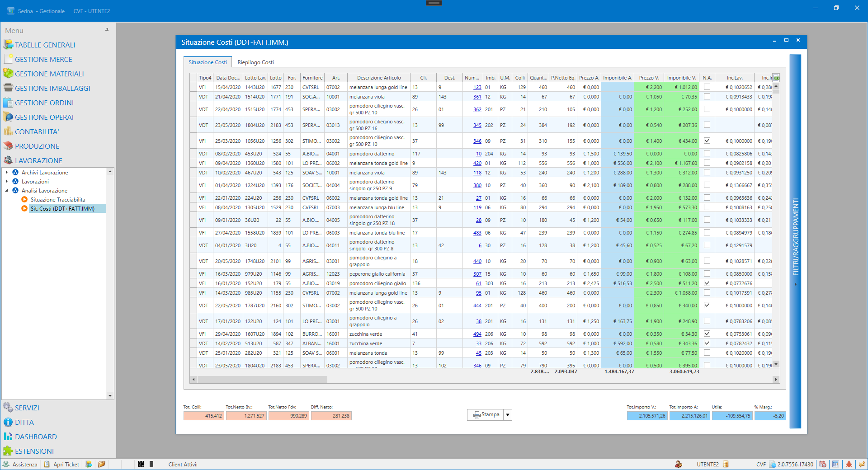Expand the FILTRI/RAGGRUPPAMENTI side panel
Image resolution: width=868 pixels, height=470 pixels.
pos(795,241)
